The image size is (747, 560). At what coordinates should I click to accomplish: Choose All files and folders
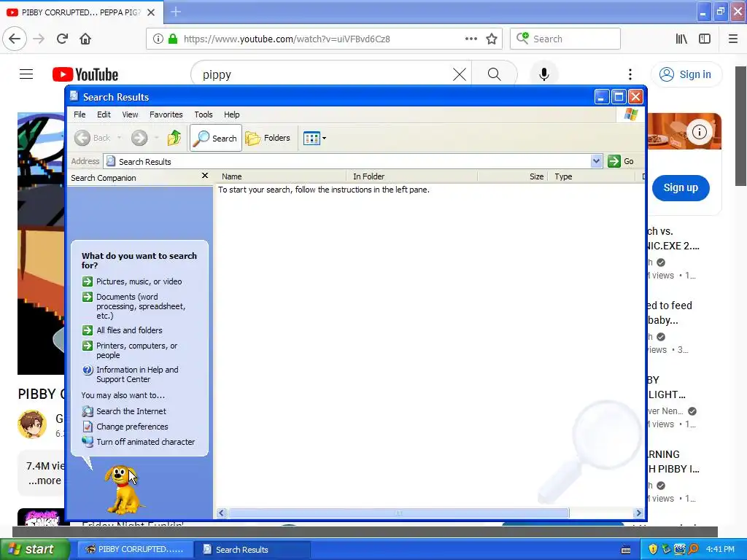123,330
